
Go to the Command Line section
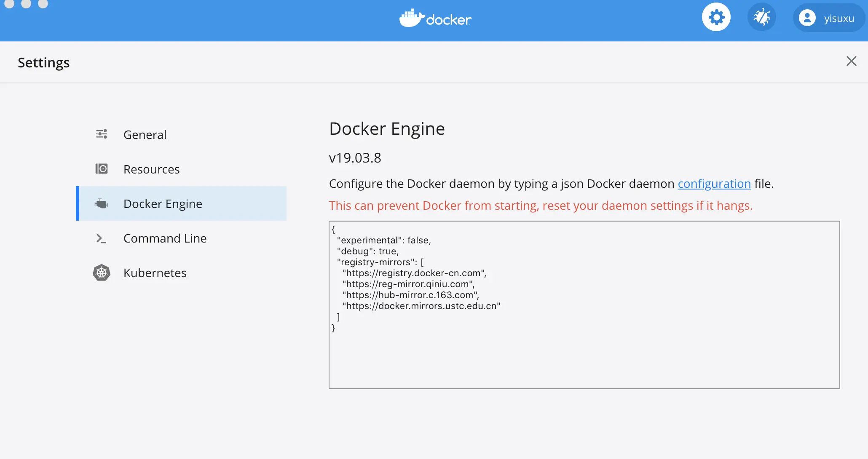tap(165, 238)
